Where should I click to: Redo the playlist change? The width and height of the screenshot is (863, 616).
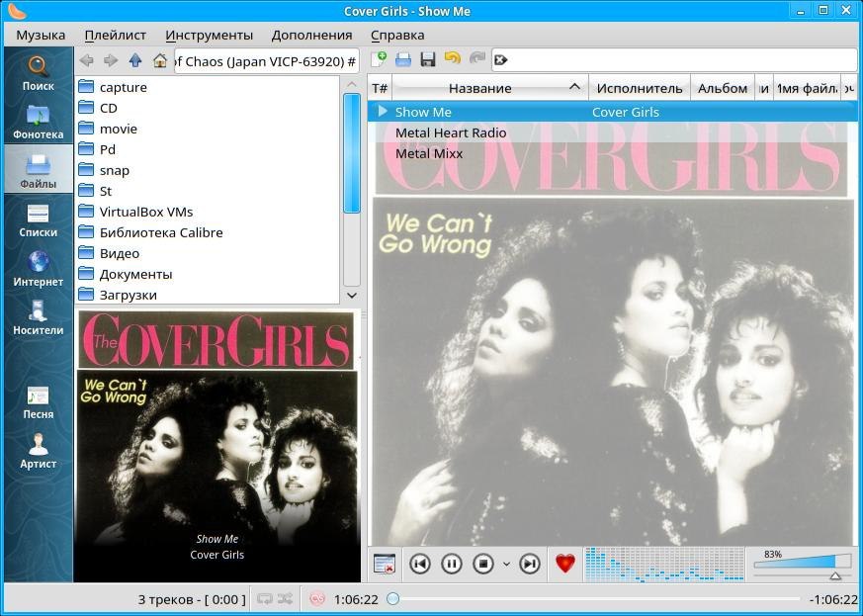[x=476, y=59]
